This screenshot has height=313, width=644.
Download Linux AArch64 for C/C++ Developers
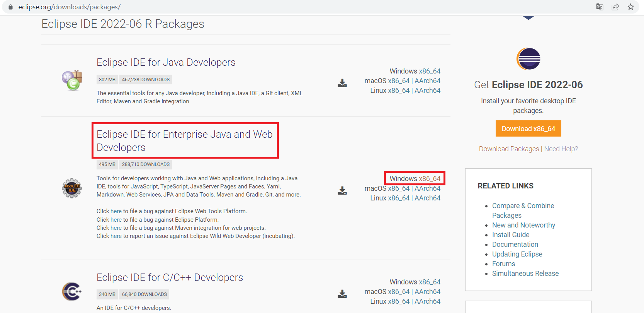coord(427,301)
